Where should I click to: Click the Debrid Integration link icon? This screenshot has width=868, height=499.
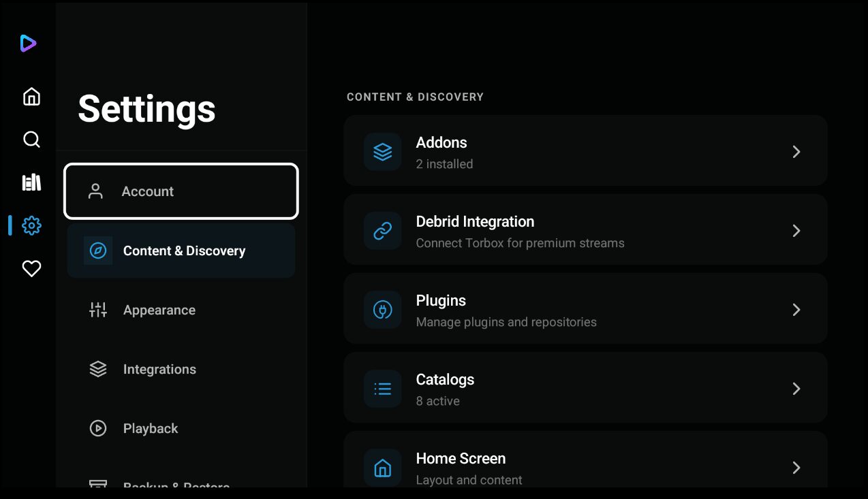point(383,231)
